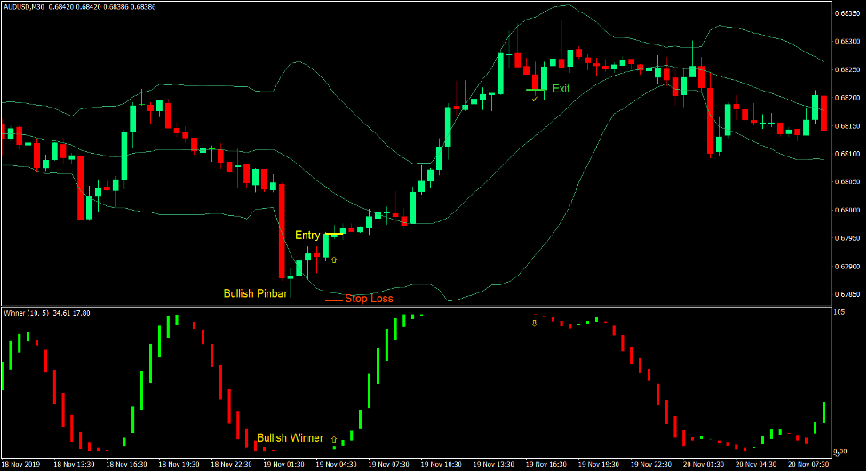Click the 19 Nov 04:30 time label
The height and width of the screenshot is (472, 868).
336,464
